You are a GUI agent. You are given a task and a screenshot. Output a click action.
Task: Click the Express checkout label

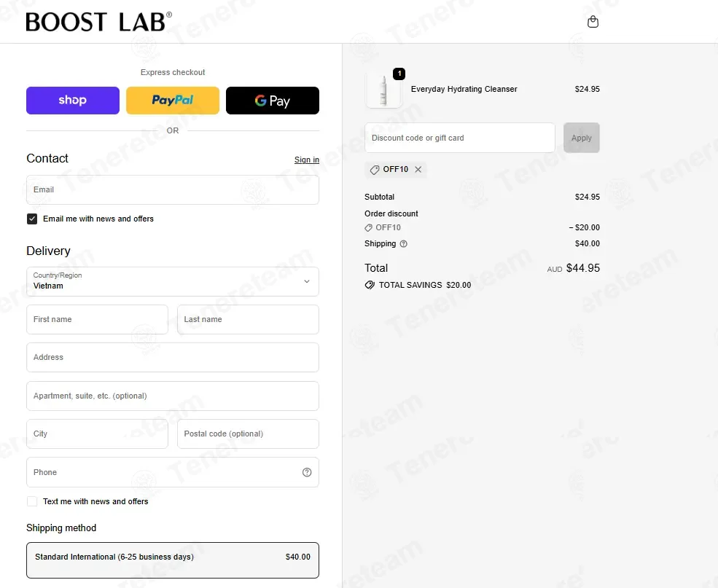(173, 72)
